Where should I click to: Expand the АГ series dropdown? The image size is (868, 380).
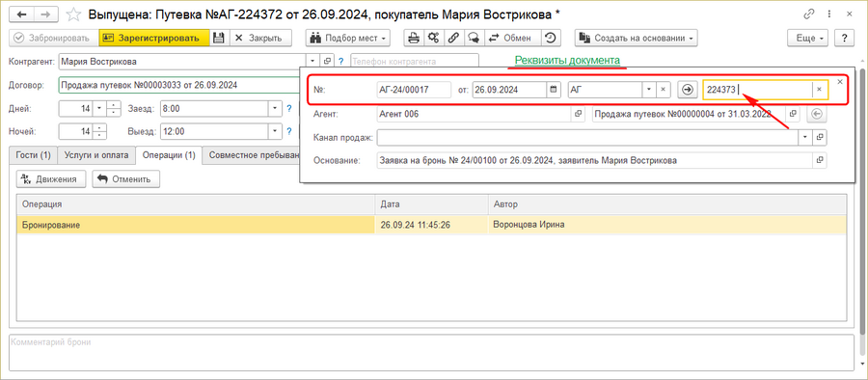pos(649,89)
